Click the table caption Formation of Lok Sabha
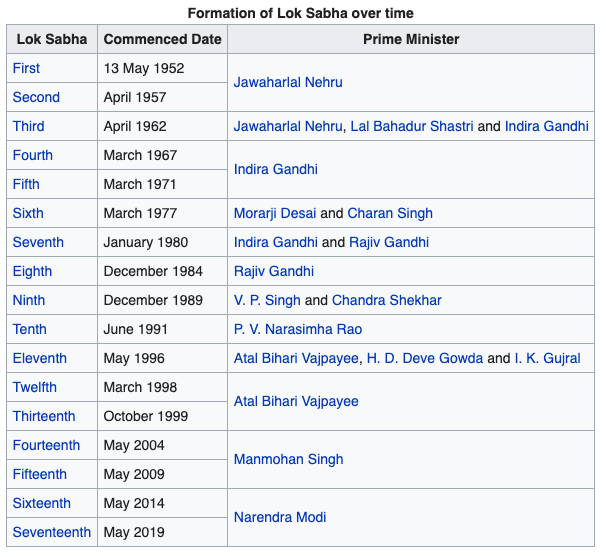Image resolution: width=606 pixels, height=557 pixels. pyautogui.click(x=301, y=13)
